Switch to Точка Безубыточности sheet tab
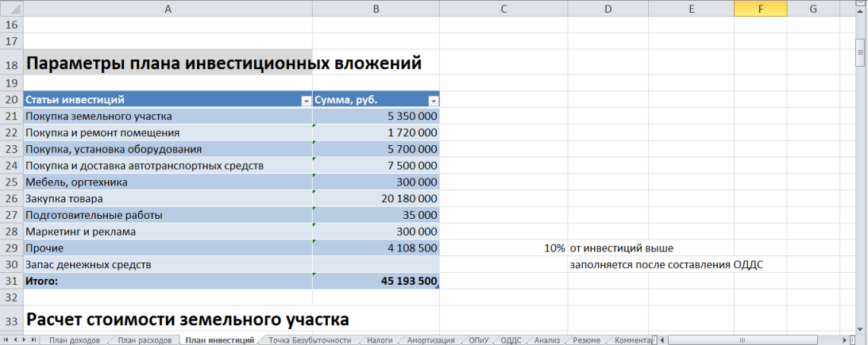The height and width of the screenshot is (345, 868). pos(310,339)
